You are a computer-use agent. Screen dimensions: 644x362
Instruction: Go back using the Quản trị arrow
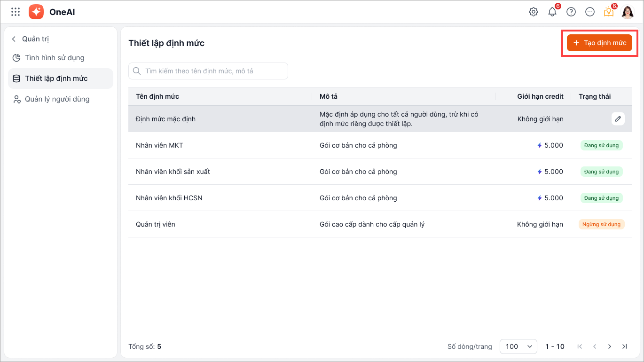tap(14, 39)
